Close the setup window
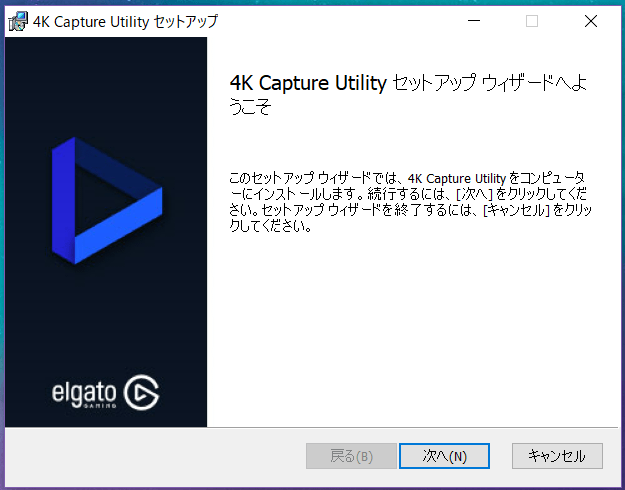 pyautogui.click(x=591, y=21)
